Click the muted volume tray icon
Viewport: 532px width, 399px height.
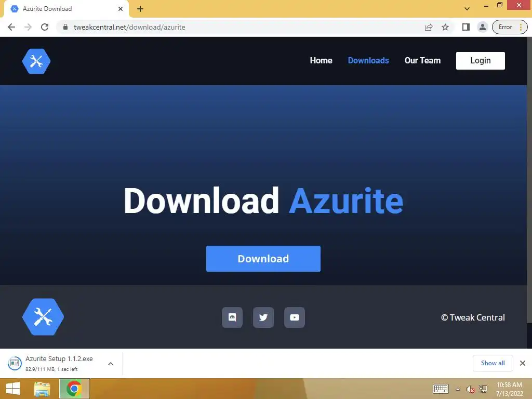coord(470,389)
